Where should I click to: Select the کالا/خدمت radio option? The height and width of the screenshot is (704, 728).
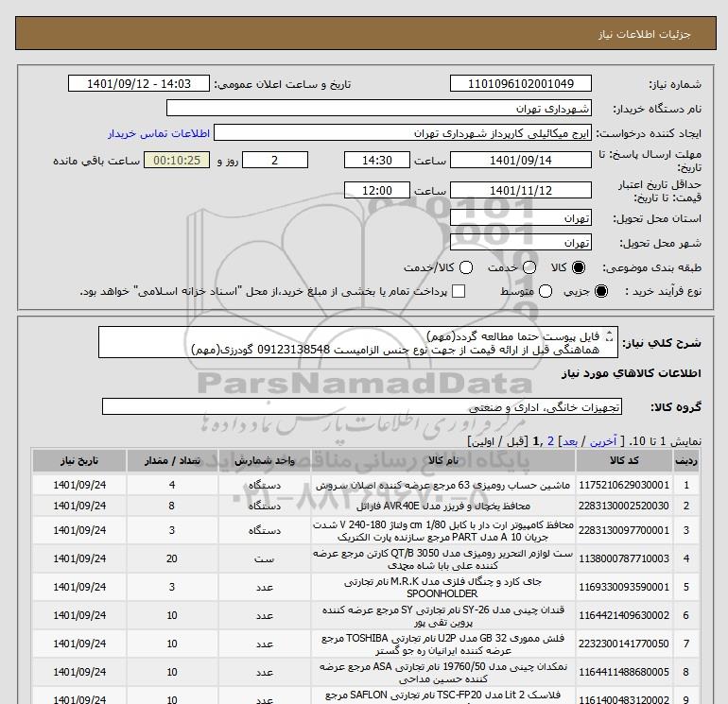click(x=466, y=267)
